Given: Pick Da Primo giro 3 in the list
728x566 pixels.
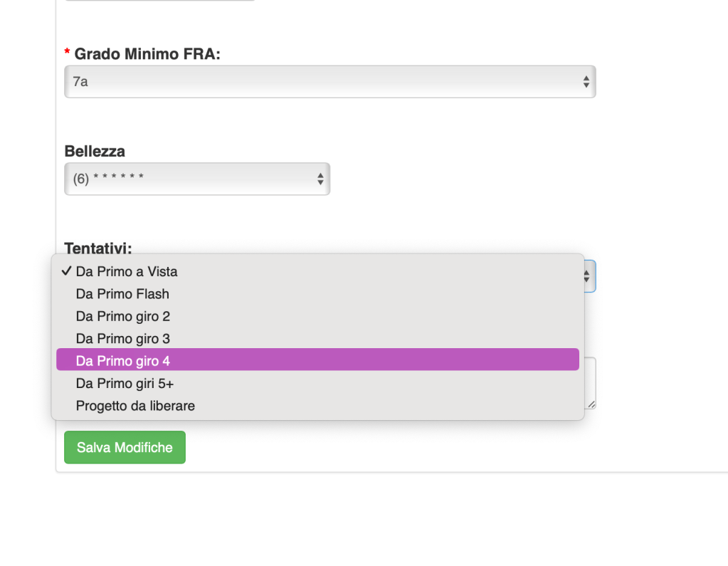Looking at the screenshot, I should 123,339.
